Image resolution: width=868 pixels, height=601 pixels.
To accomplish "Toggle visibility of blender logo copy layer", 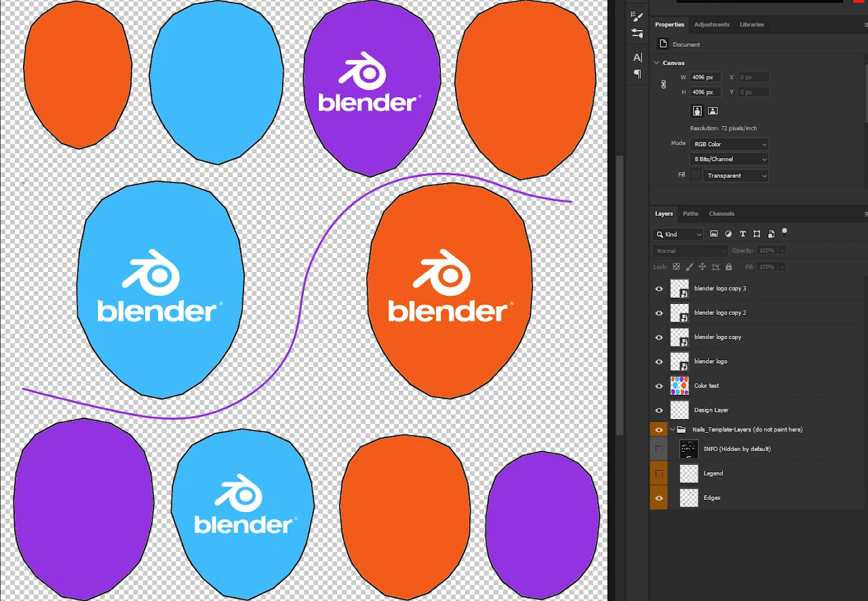I will click(658, 337).
